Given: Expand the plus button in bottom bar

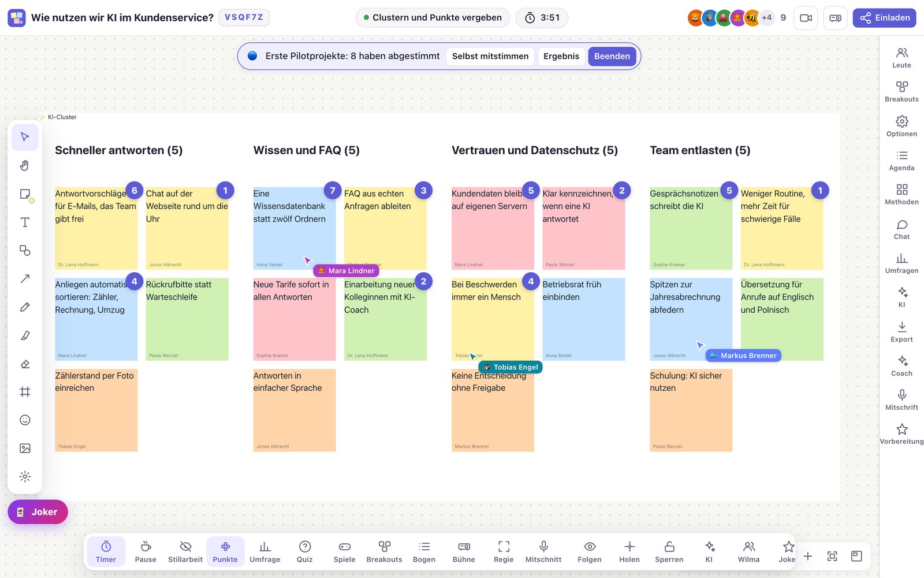Looking at the screenshot, I should 808,556.
